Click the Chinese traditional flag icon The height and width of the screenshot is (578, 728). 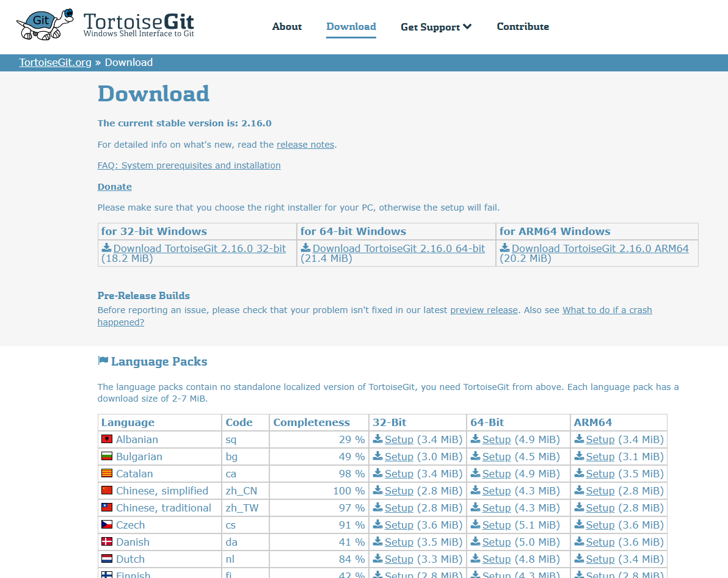(107, 507)
